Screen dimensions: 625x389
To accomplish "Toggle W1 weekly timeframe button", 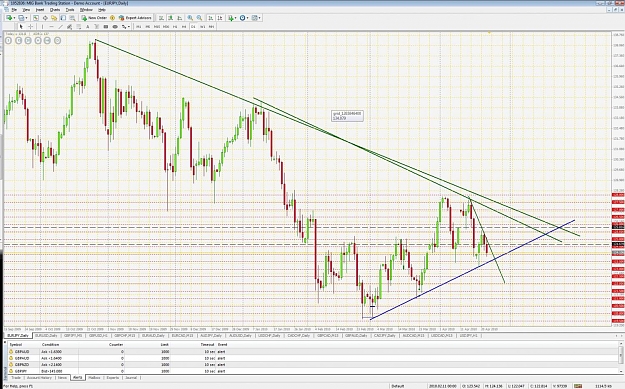I will tap(202, 27).
